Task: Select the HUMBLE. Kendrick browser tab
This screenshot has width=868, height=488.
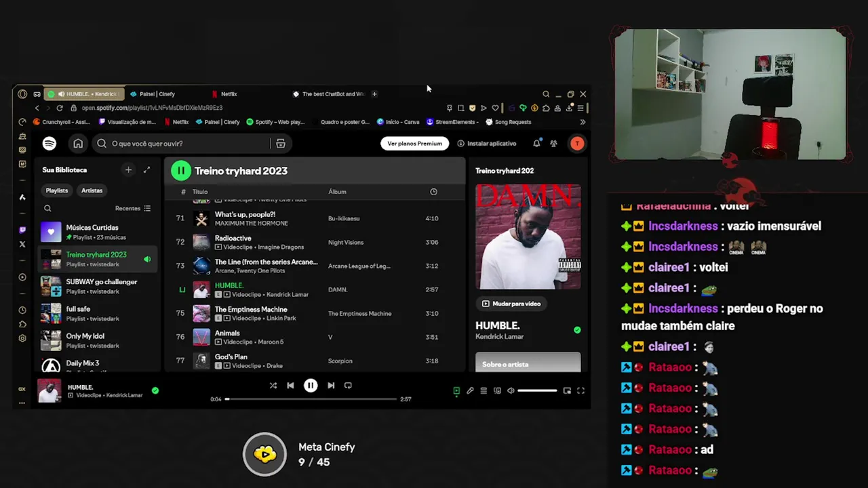Action: coord(85,94)
